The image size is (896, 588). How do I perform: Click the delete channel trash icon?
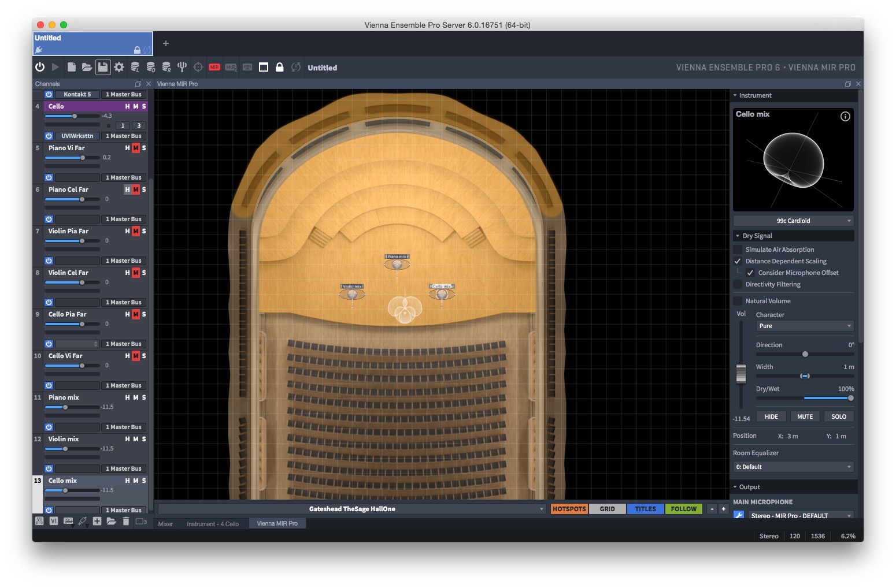point(126,521)
